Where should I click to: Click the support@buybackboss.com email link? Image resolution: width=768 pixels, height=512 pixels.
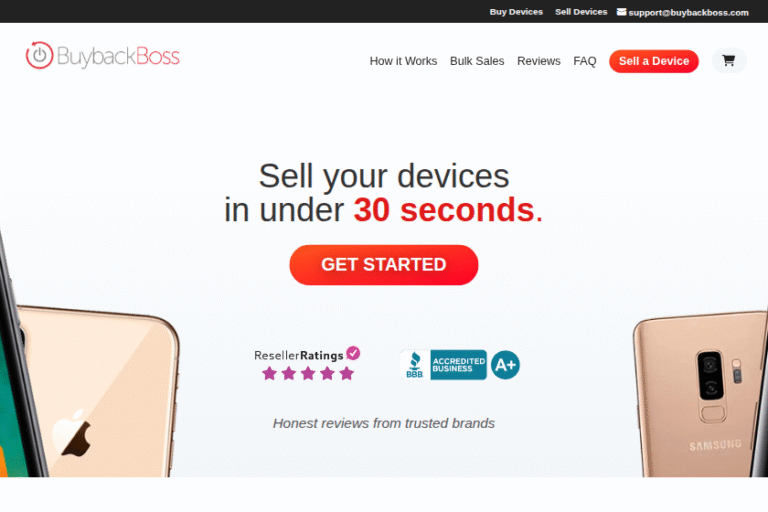688,12
